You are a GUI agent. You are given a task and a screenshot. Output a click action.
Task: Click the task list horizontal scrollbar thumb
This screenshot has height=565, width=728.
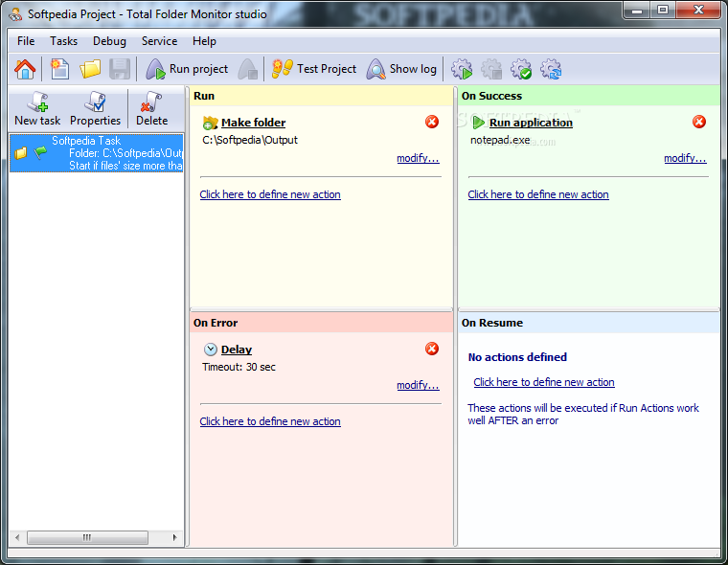click(87, 537)
